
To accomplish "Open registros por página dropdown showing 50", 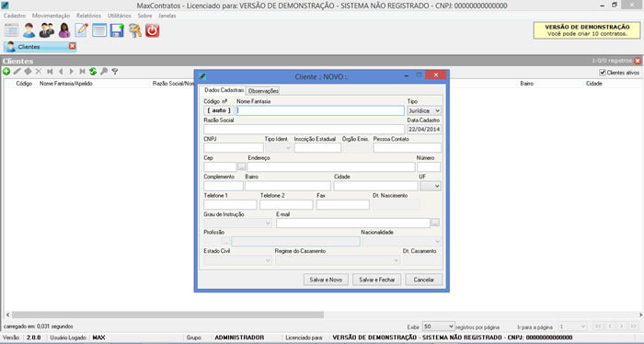I will pos(439,327).
